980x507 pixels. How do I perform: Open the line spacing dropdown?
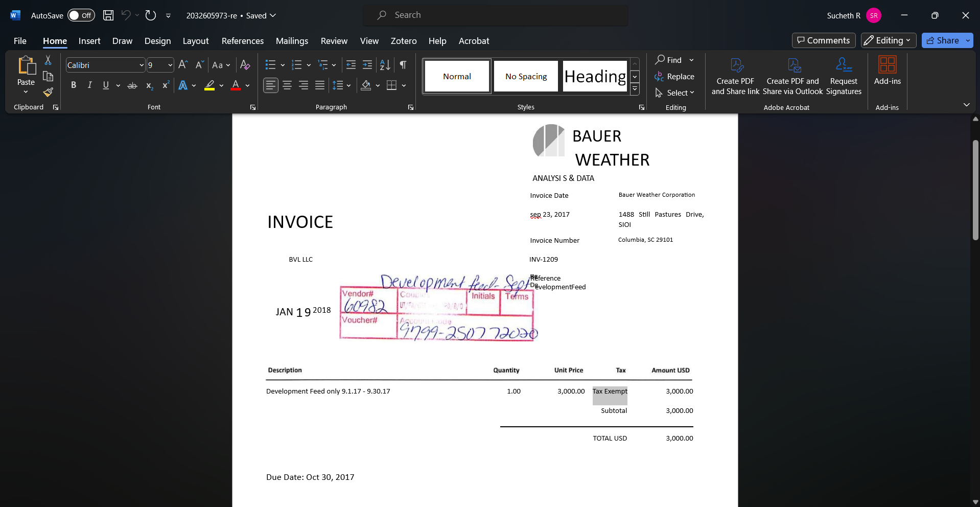341,85
